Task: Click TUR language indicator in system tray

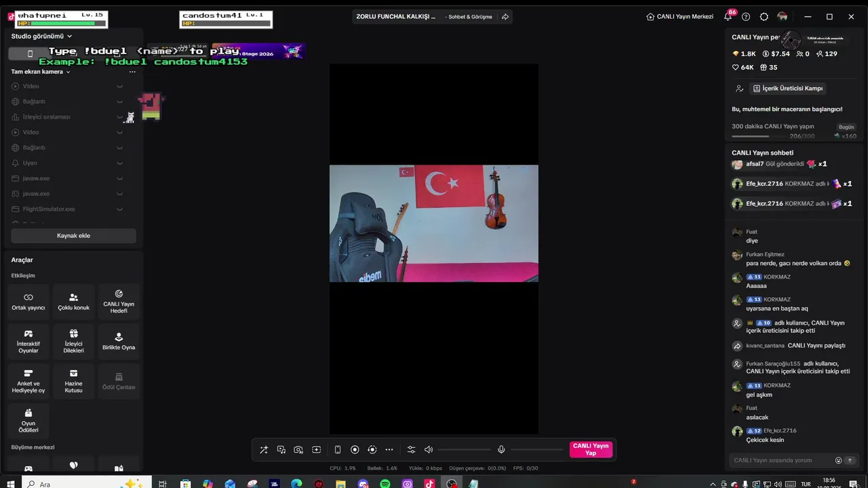Action: (806, 484)
